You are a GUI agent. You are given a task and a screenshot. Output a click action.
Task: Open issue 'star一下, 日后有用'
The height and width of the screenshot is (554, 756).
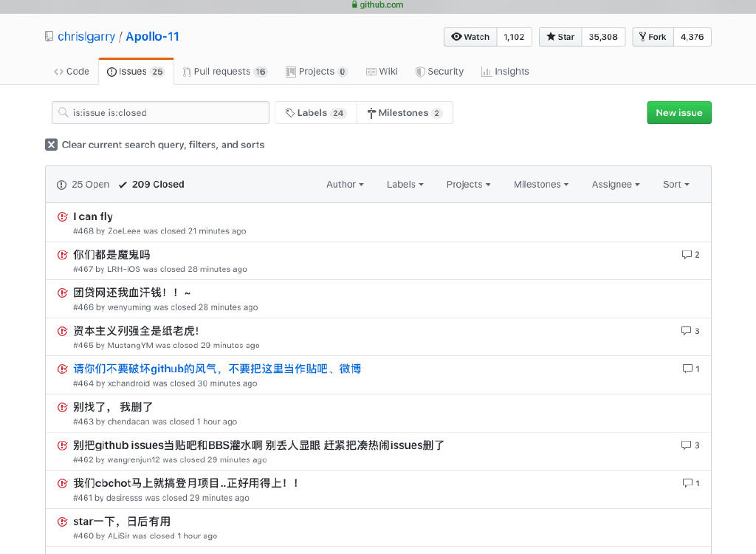pos(122,521)
